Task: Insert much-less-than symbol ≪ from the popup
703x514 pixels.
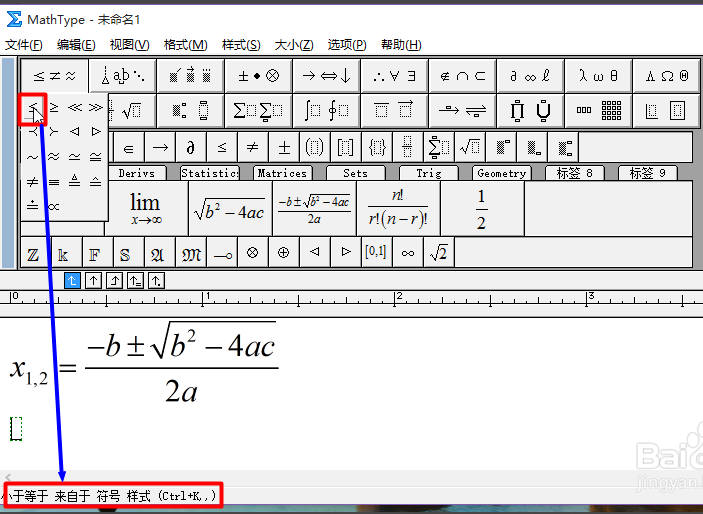Action: [x=75, y=108]
